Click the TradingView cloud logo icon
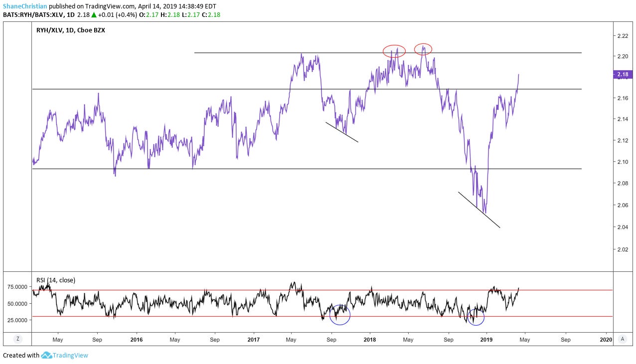Screen dimensions: 636x364 47,356
